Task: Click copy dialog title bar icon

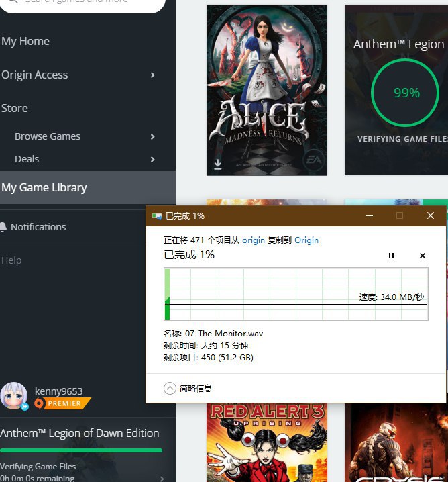Action: click(157, 216)
